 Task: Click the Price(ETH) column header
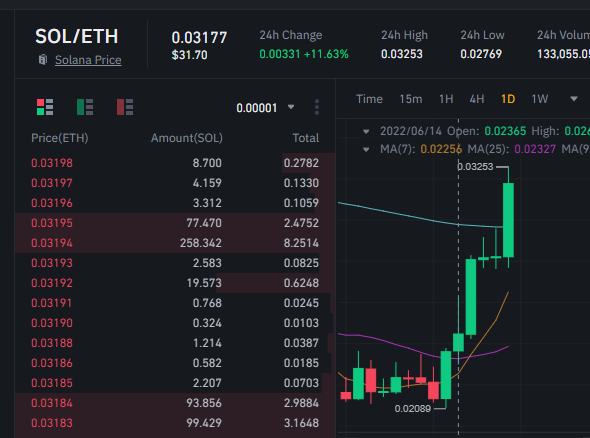tap(60, 138)
